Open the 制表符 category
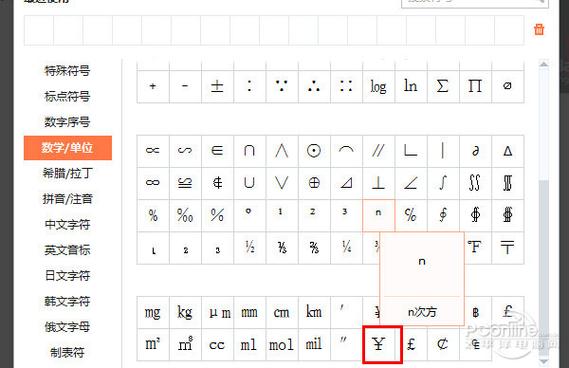This screenshot has height=368, width=569. [67, 352]
